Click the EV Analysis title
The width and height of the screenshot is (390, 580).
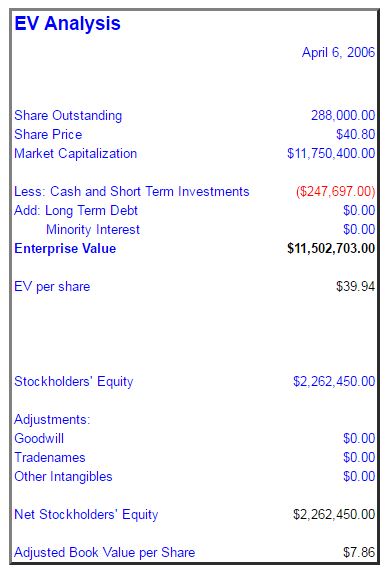point(67,24)
